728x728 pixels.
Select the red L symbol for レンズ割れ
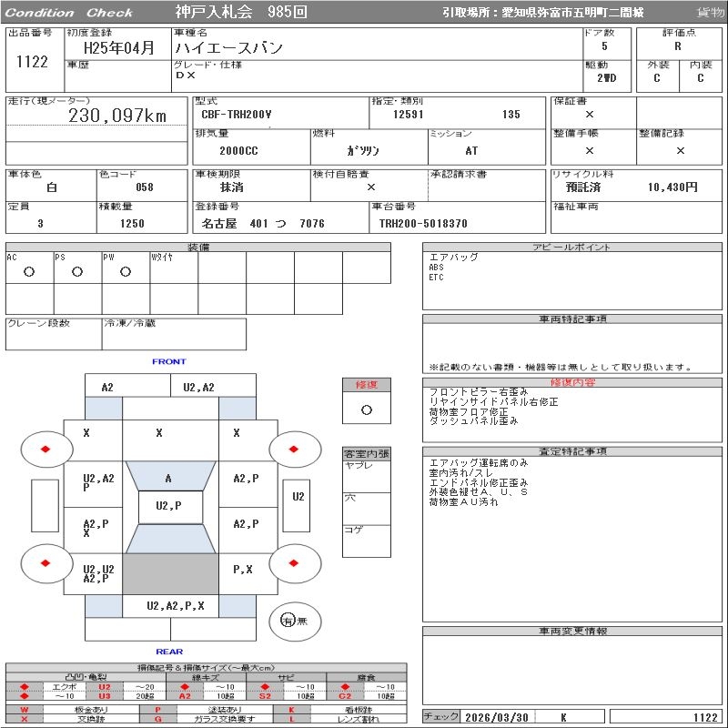292,719
